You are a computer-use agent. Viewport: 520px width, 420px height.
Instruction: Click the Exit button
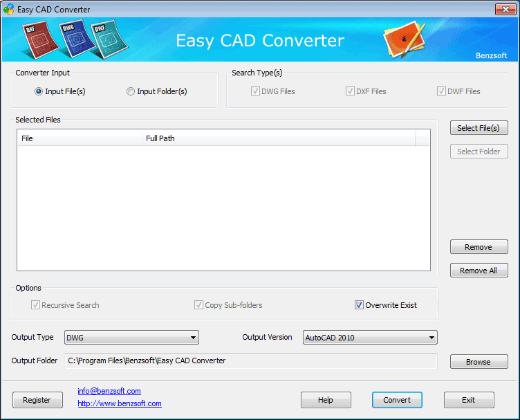(469, 400)
